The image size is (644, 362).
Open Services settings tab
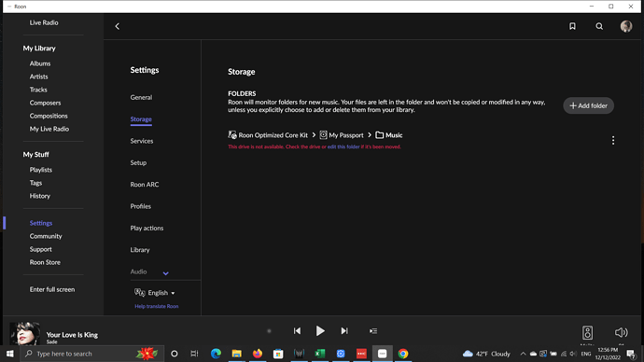click(x=142, y=141)
